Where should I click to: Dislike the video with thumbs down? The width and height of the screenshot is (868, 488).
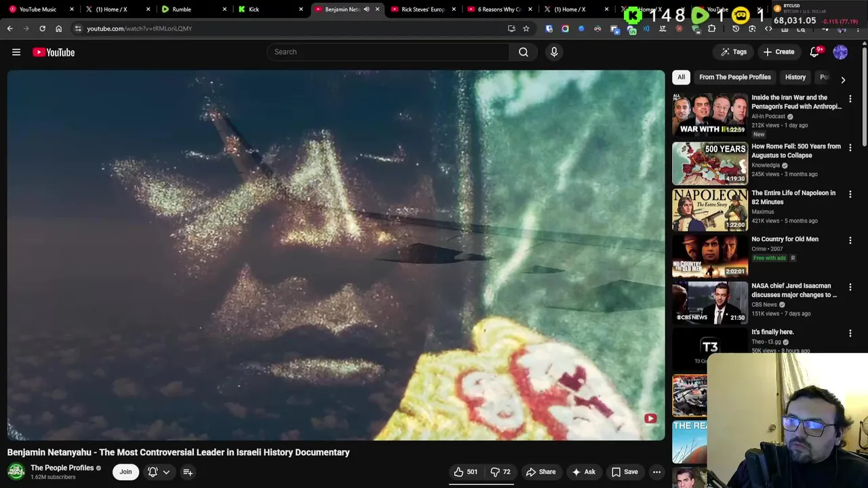tap(500, 472)
